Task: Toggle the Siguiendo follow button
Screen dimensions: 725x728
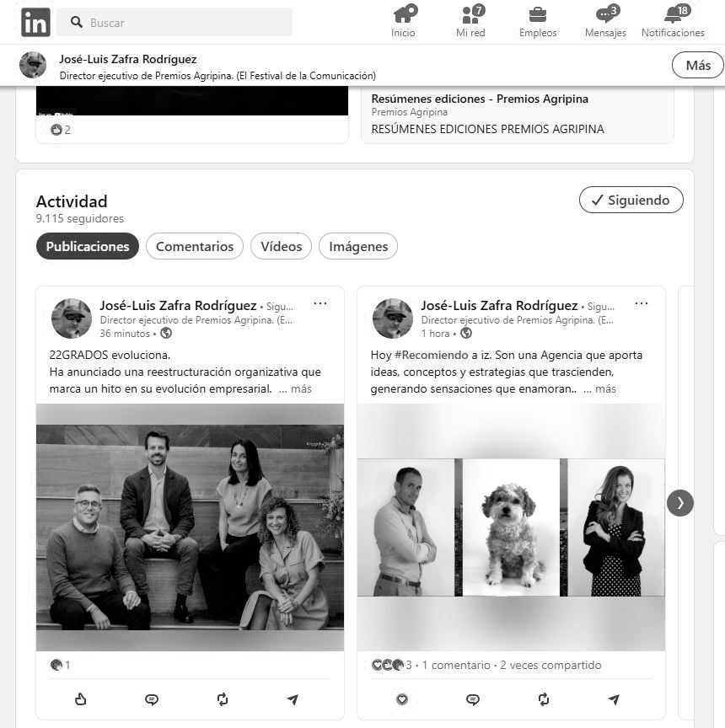Action: coord(631,200)
